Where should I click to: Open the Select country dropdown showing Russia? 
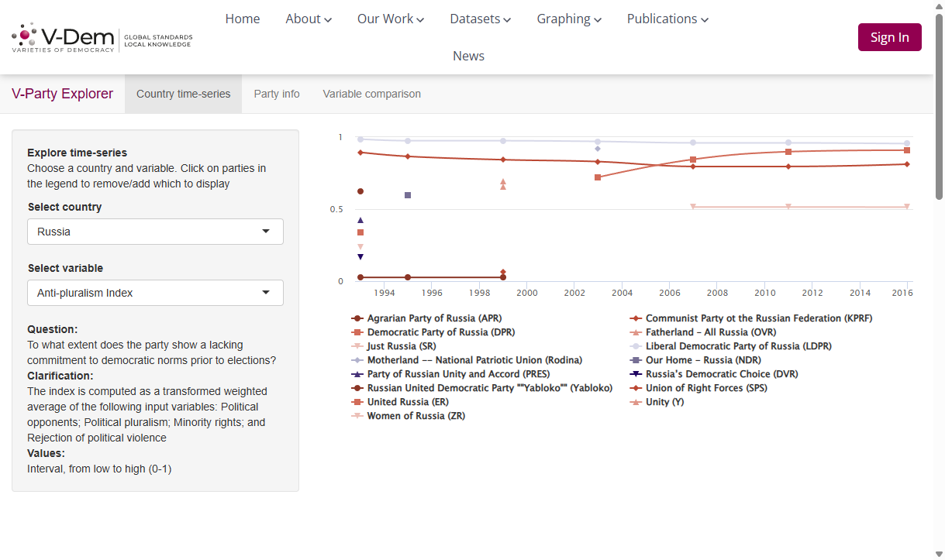(155, 232)
